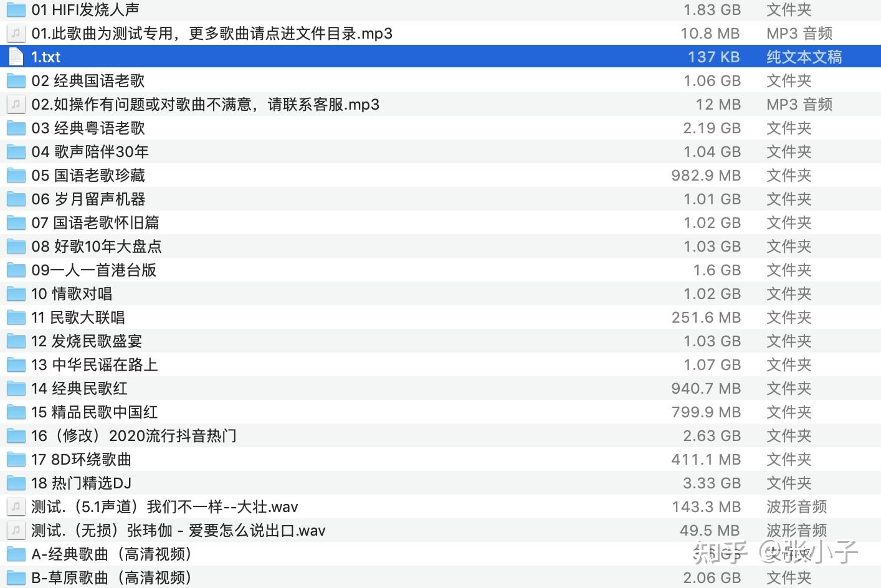Screen dimensions: 881x588
Task: Click folder icon of 01 HIFI发烧人声
Action: (x=16, y=10)
